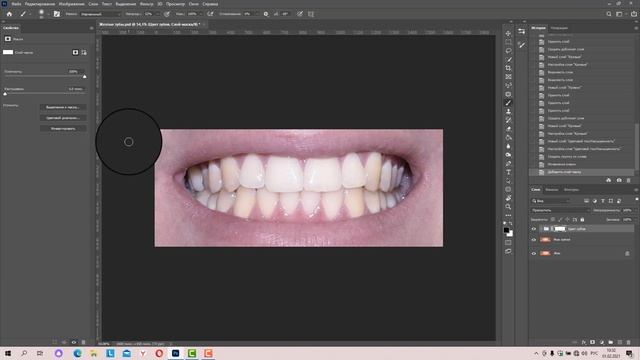
Task: Open the Изображение menu
Action: (71, 4)
